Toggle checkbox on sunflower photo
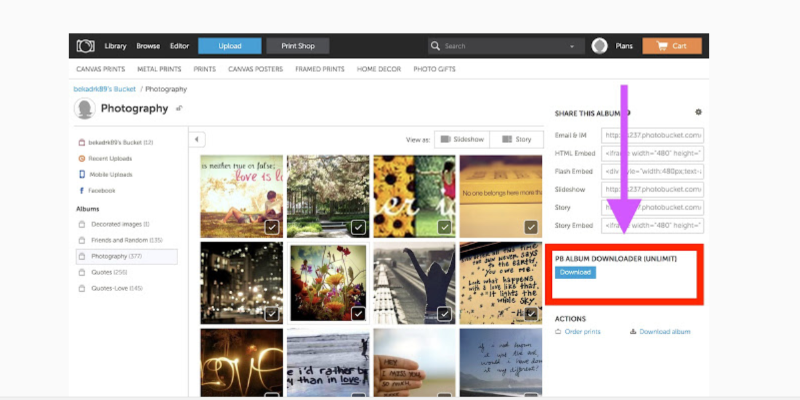 (x=445, y=227)
